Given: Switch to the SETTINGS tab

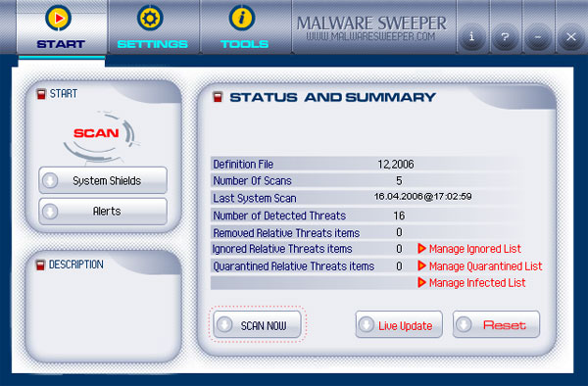Looking at the screenshot, I should [x=153, y=44].
